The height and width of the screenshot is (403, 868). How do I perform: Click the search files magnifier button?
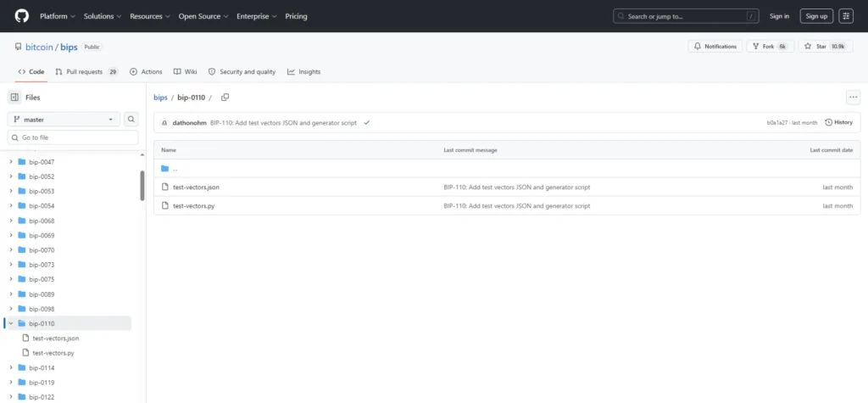131,119
